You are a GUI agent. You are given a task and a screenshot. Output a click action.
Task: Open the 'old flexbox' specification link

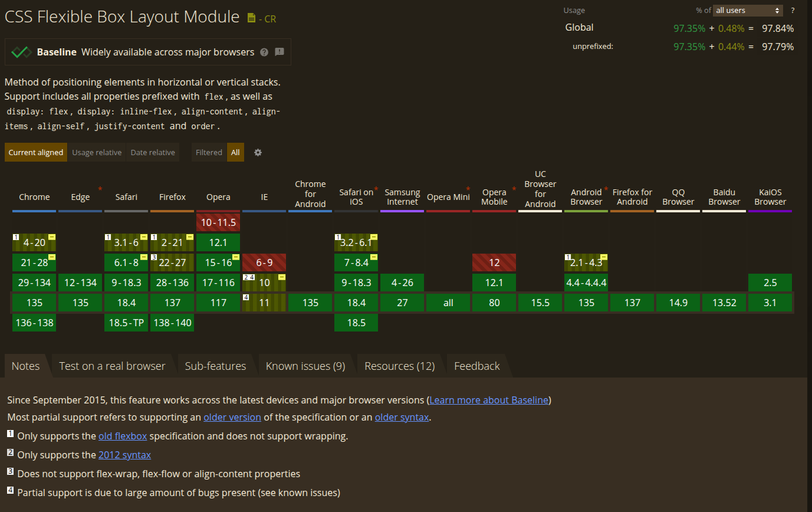pyautogui.click(x=123, y=436)
